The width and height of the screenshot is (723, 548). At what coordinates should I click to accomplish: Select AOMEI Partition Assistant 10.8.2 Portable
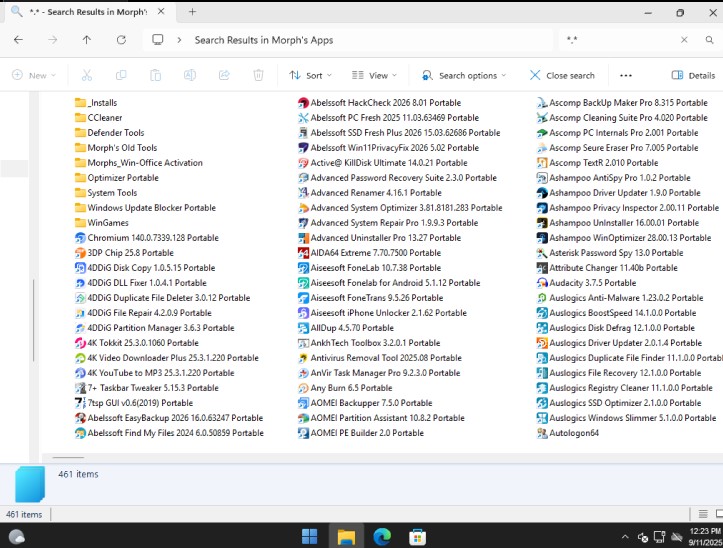coord(381,418)
